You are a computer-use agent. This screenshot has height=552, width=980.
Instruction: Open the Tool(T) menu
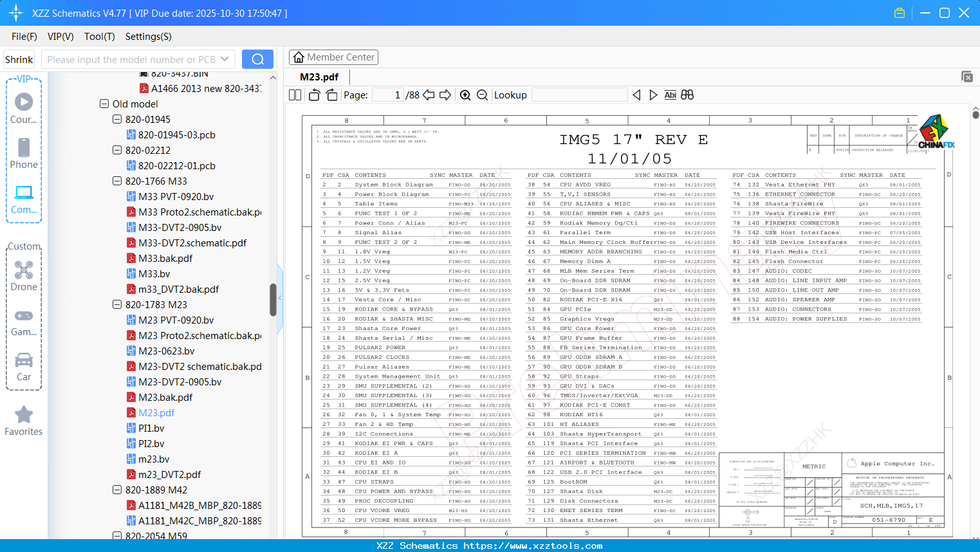[100, 37]
